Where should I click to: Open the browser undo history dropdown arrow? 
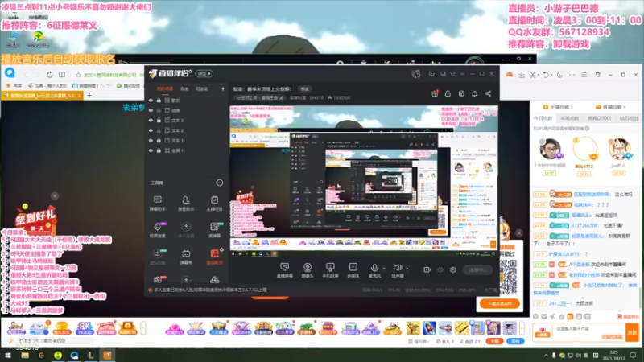[x=551, y=75]
